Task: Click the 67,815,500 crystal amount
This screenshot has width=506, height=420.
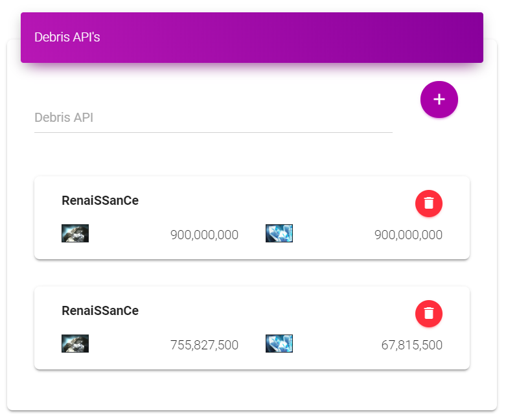Action: click(412, 345)
